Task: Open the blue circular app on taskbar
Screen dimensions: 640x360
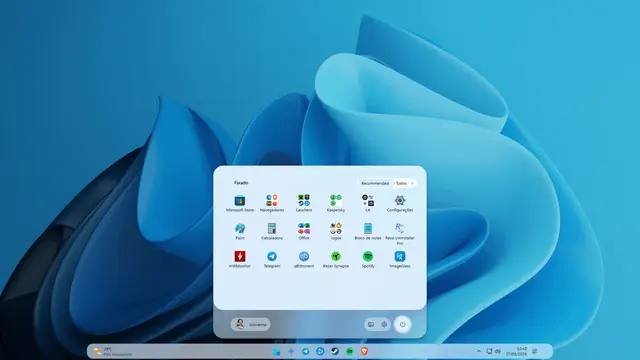Action: (x=320, y=351)
